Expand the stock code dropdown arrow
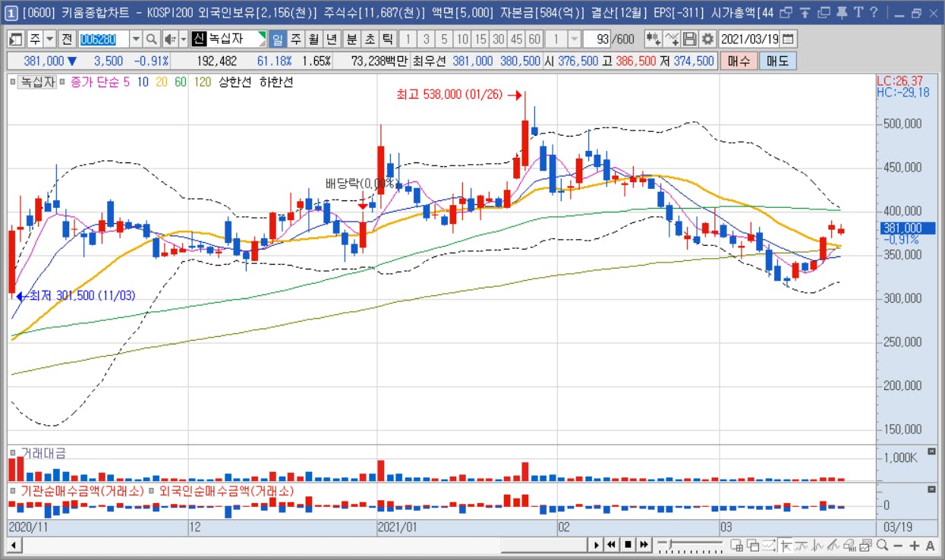 click(x=136, y=39)
